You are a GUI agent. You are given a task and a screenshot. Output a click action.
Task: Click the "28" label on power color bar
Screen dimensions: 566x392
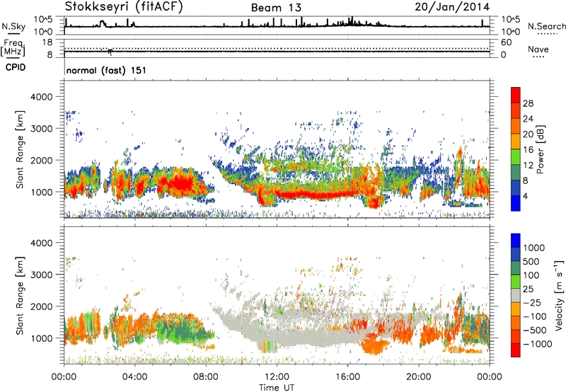click(x=528, y=103)
